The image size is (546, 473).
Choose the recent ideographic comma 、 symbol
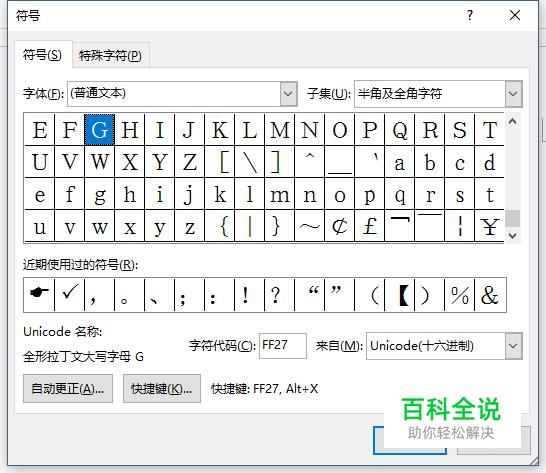point(159,295)
